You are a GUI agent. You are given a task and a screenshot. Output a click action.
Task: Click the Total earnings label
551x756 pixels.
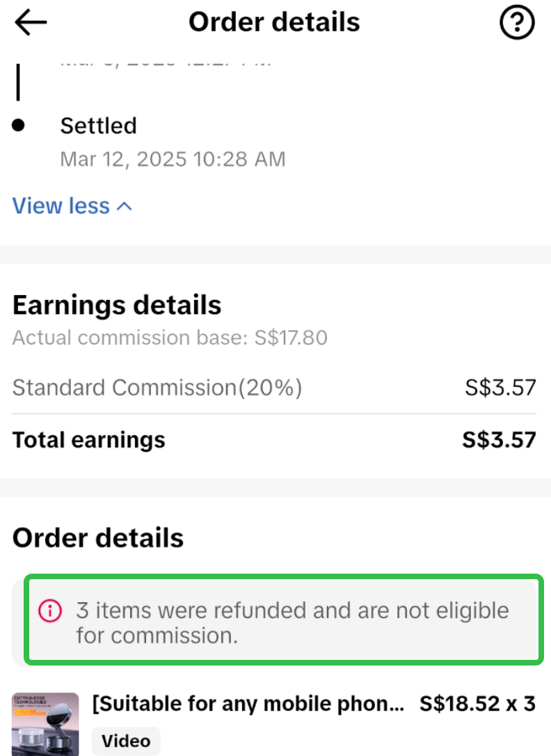point(89,440)
